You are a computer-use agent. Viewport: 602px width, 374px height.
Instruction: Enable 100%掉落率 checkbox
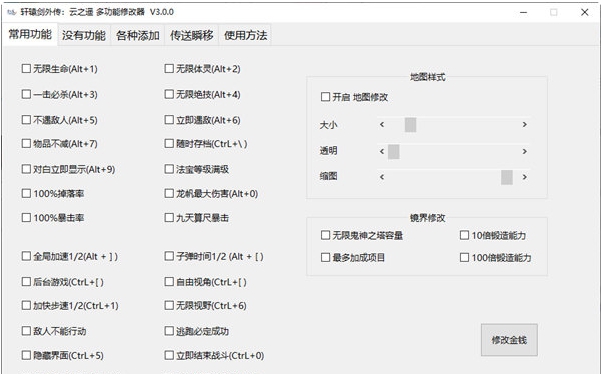(26, 194)
